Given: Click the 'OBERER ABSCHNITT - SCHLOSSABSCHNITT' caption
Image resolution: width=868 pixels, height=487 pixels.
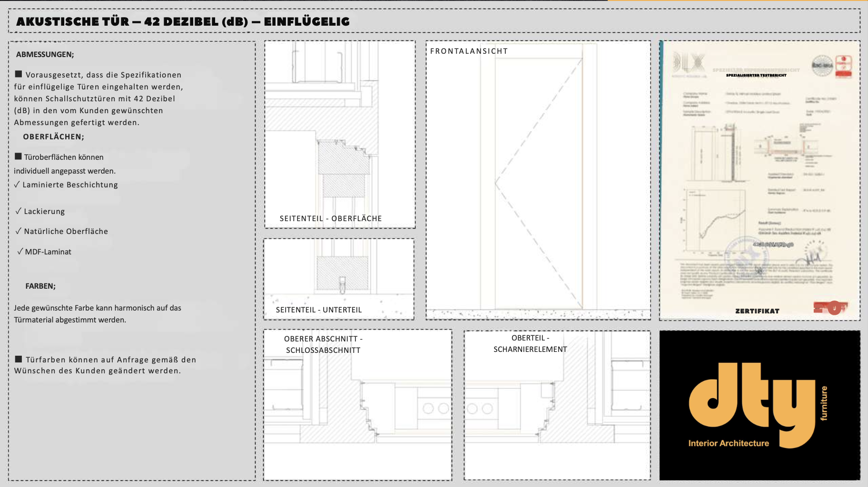Looking at the screenshot, I should (x=323, y=344).
